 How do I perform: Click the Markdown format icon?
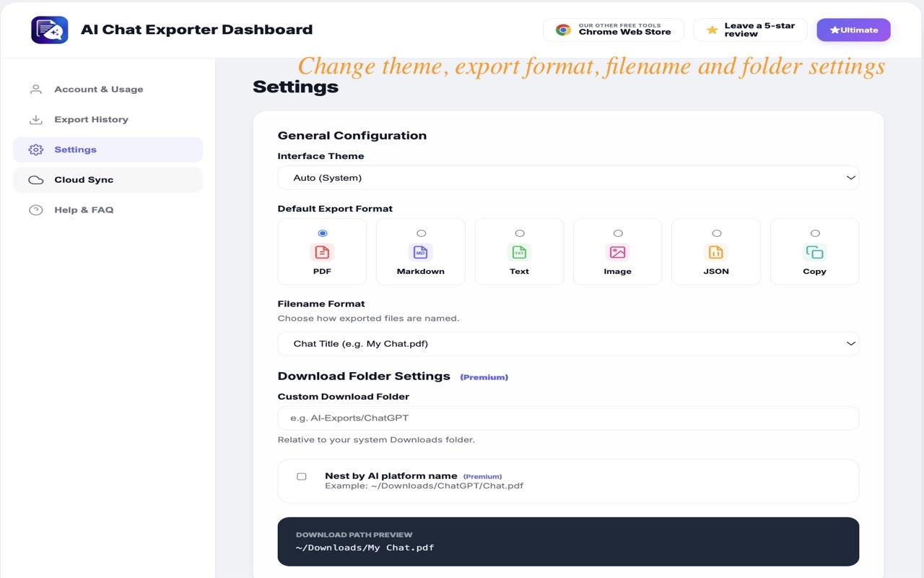pyautogui.click(x=420, y=252)
